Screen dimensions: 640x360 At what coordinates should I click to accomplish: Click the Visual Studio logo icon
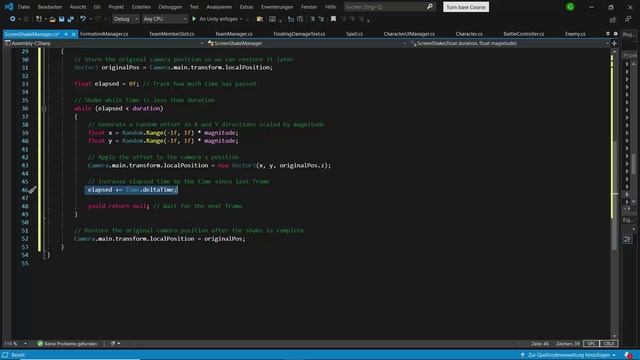pos(9,7)
